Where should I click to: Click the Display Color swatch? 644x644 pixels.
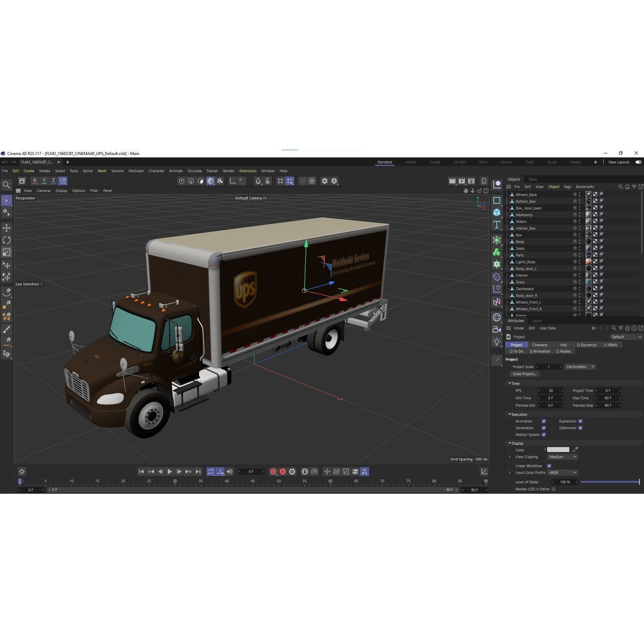(x=558, y=450)
